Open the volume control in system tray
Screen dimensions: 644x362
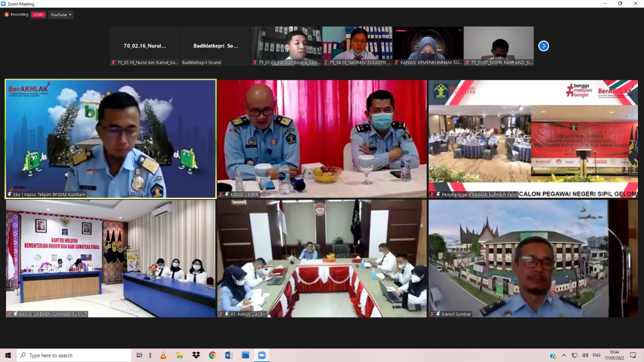[585, 355]
